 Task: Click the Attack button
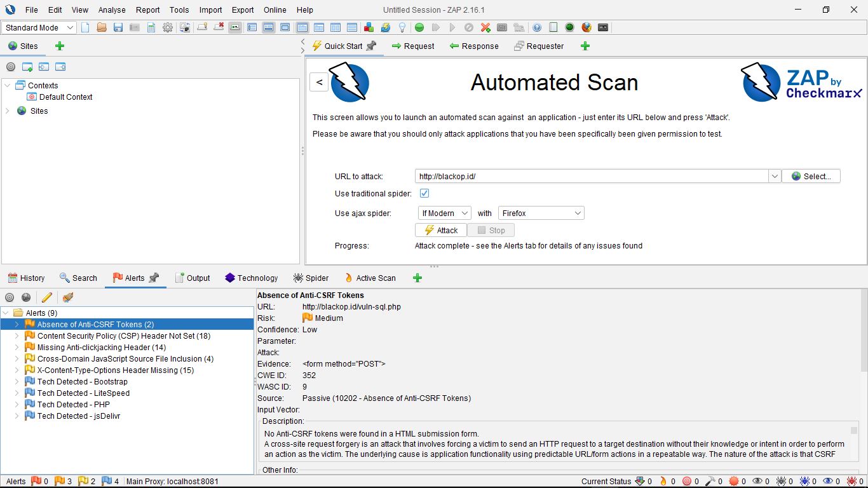coord(441,230)
